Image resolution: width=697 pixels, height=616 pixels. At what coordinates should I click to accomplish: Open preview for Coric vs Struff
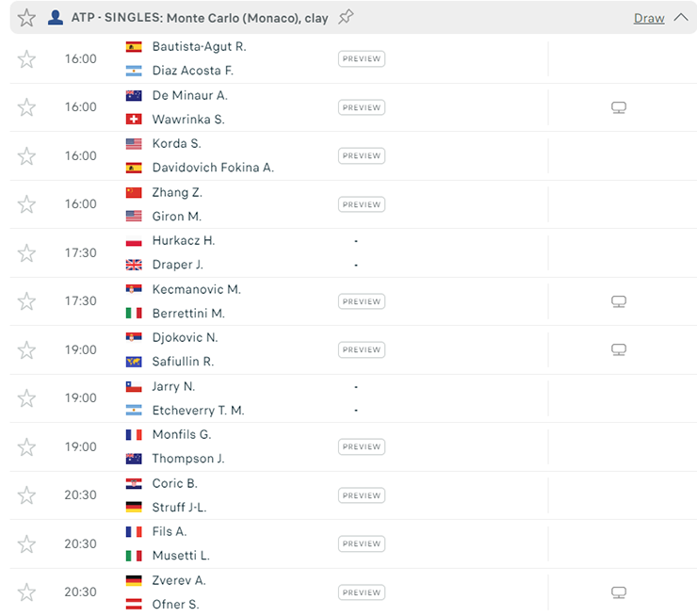[x=362, y=495]
